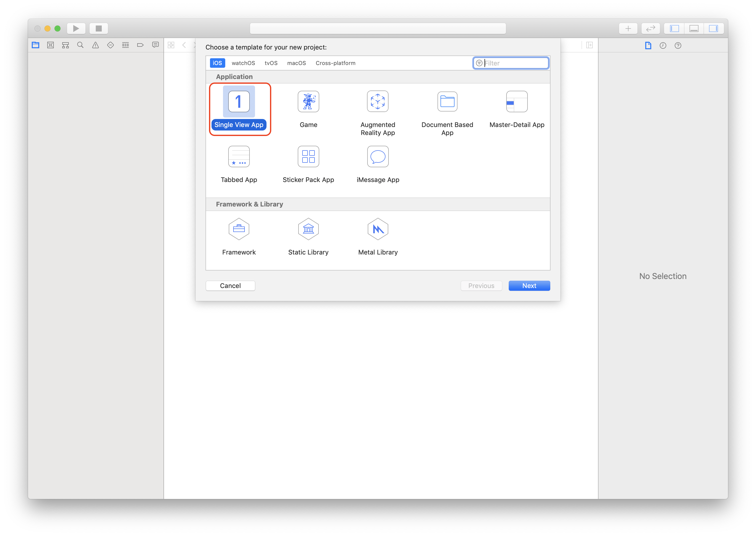Open the Issue navigator warning icon
Viewport: 756px width, 536px height.
pos(95,45)
